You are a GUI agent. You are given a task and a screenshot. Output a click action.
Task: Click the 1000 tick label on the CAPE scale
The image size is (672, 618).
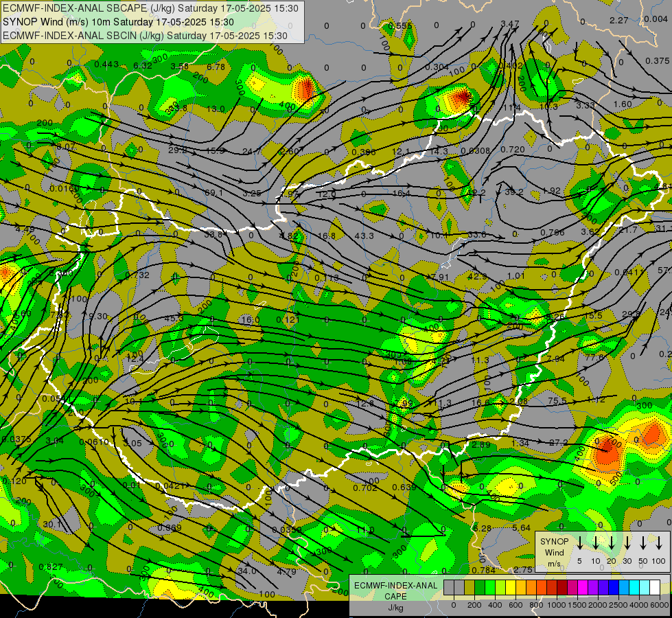pyautogui.click(x=557, y=605)
